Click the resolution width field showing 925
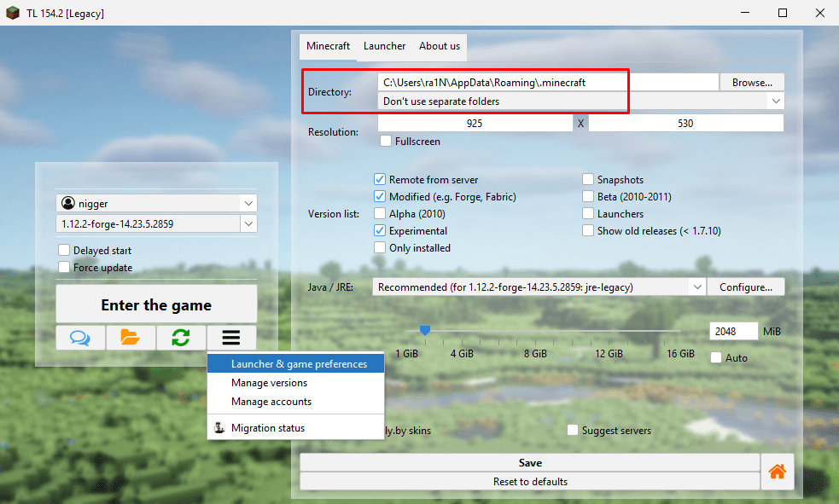Image resolution: width=839 pixels, height=504 pixels. pyautogui.click(x=475, y=124)
